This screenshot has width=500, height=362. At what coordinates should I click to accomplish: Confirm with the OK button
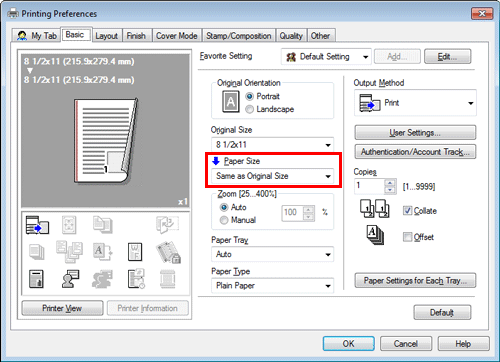pos(349,344)
